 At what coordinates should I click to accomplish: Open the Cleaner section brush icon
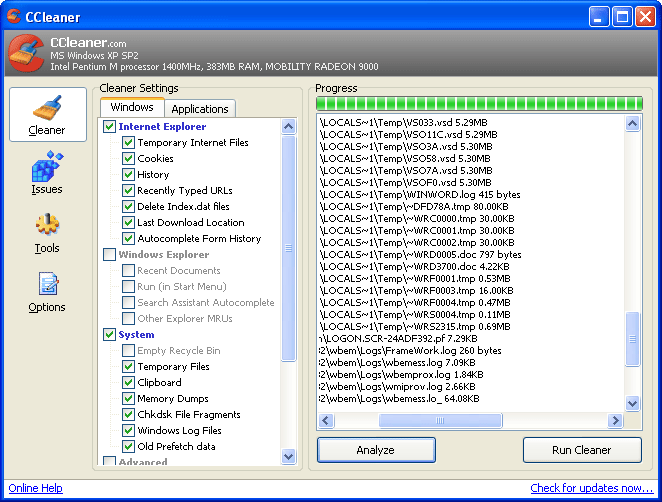click(46, 108)
